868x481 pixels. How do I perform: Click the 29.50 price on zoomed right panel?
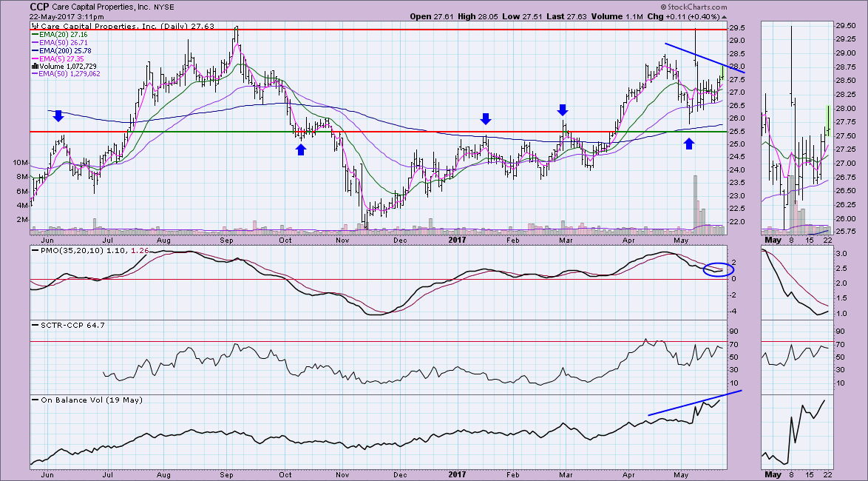coord(846,25)
